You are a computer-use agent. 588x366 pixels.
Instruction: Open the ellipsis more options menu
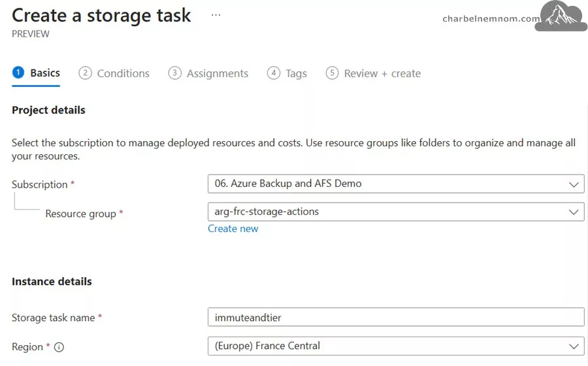(x=216, y=16)
